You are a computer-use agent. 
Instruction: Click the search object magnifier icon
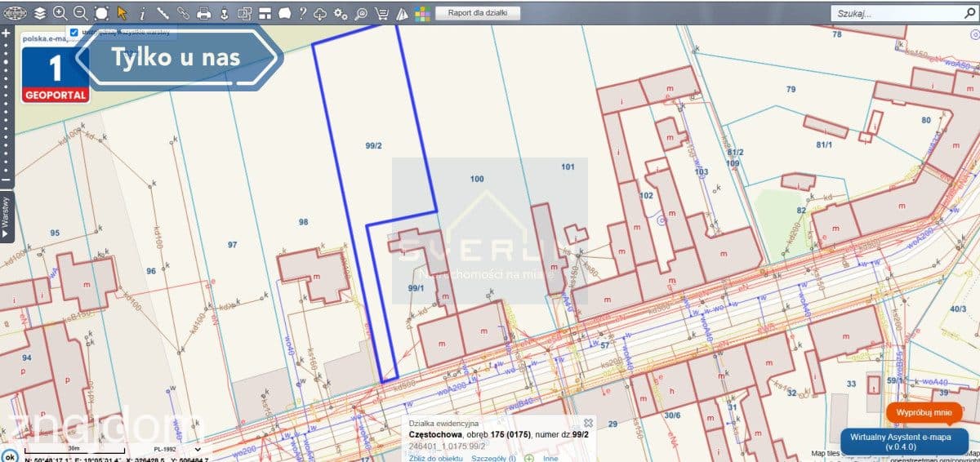pyautogui.click(x=361, y=13)
